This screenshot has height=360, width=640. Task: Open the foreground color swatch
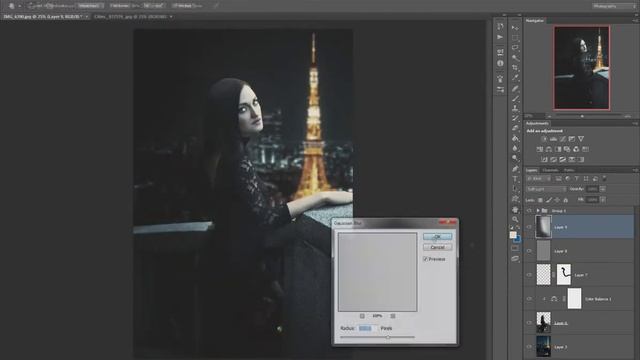point(513,235)
